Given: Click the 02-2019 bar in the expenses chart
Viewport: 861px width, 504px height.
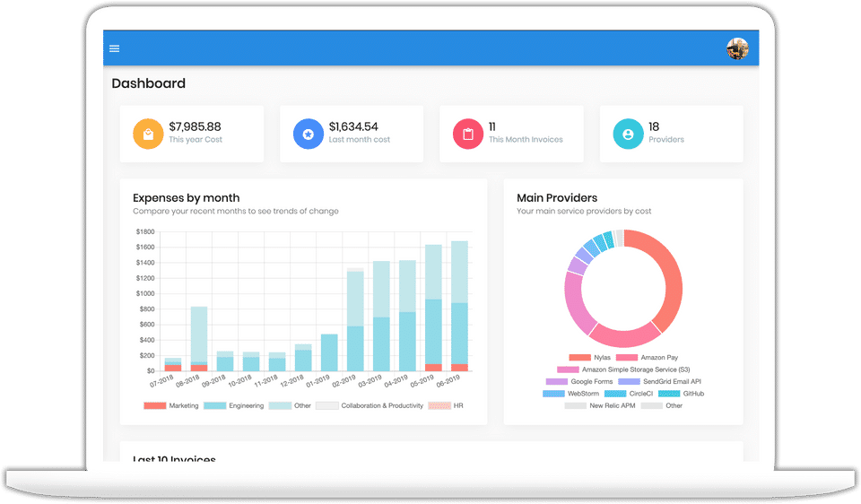Looking at the screenshot, I should pos(355,319).
